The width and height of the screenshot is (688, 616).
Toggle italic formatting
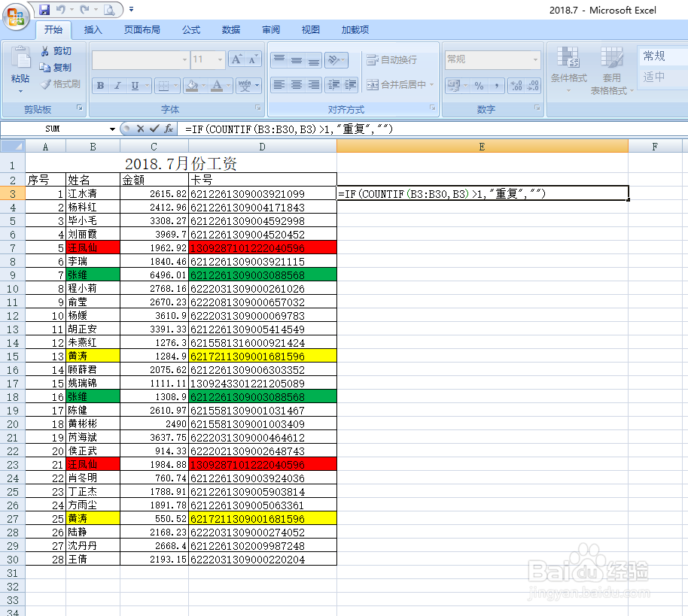pos(117,85)
